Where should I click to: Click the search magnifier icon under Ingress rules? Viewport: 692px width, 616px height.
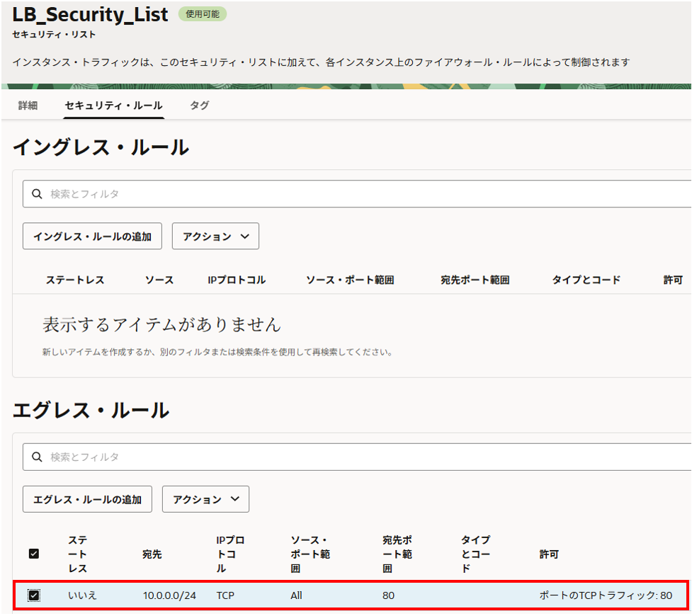(x=36, y=194)
